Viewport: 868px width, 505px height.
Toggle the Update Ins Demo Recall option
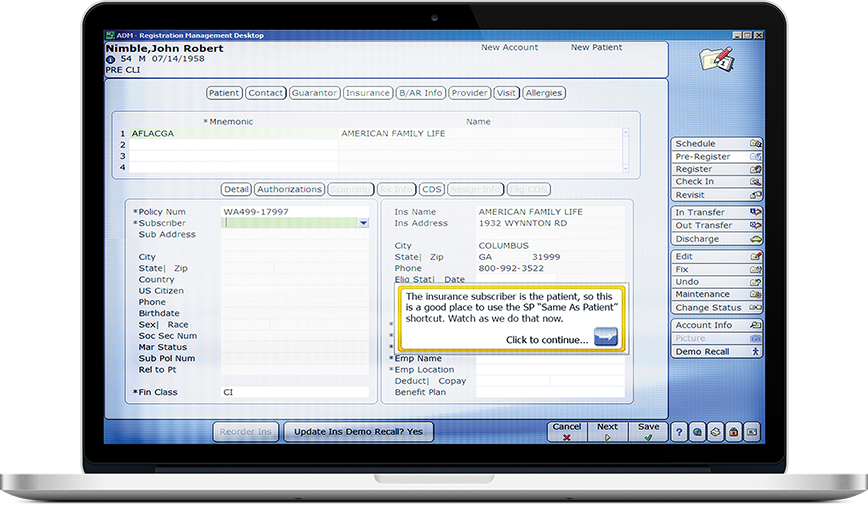click(358, 432)
